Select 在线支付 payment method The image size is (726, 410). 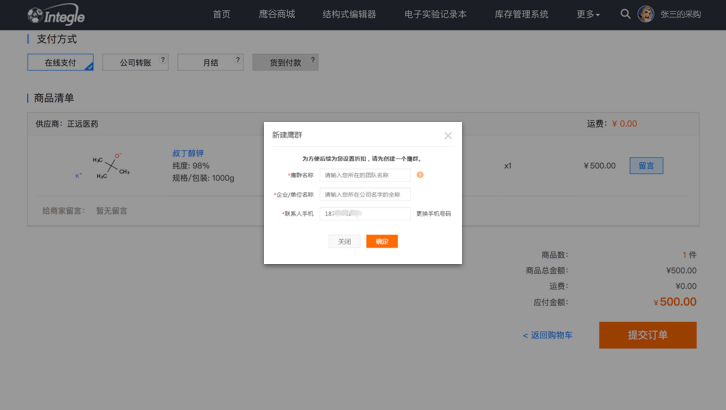point(60,63)
